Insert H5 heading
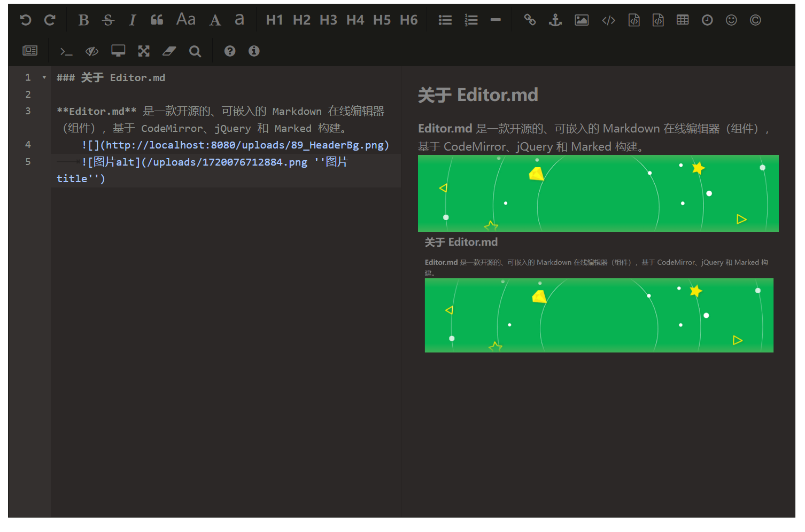The height and width of the screenshot is (532, 805). point(382,20)
